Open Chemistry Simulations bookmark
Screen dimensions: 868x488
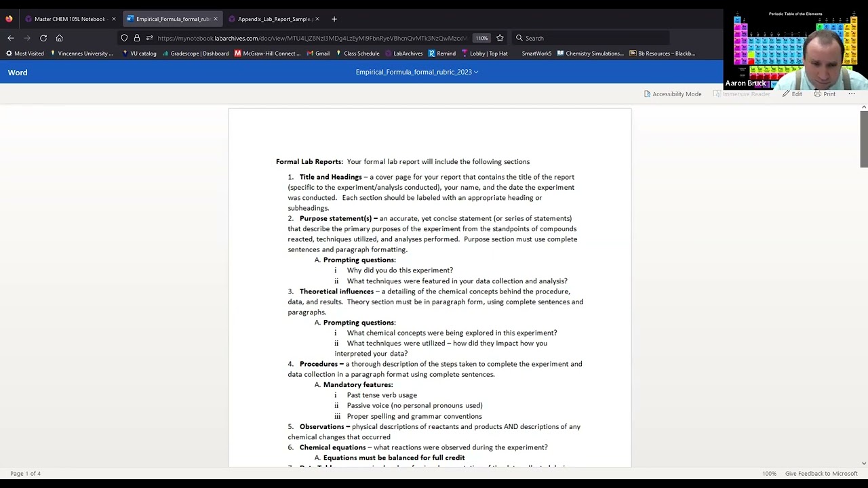(591, 54)
